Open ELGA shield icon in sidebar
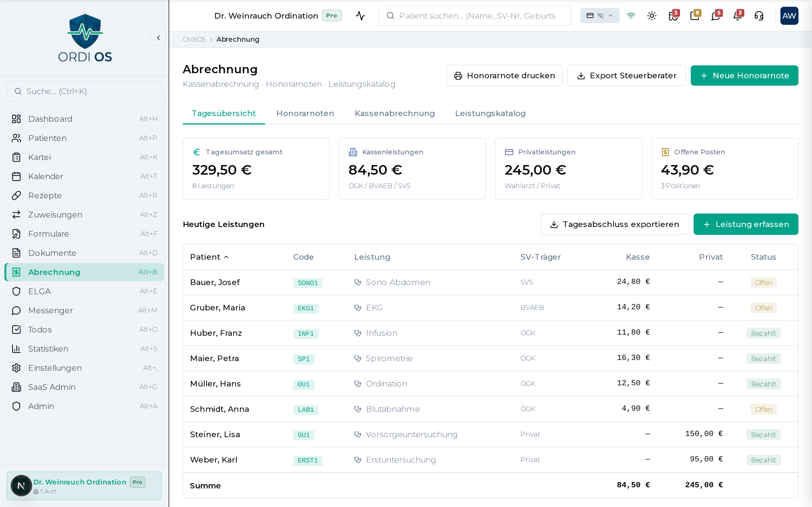 [16, 292]
